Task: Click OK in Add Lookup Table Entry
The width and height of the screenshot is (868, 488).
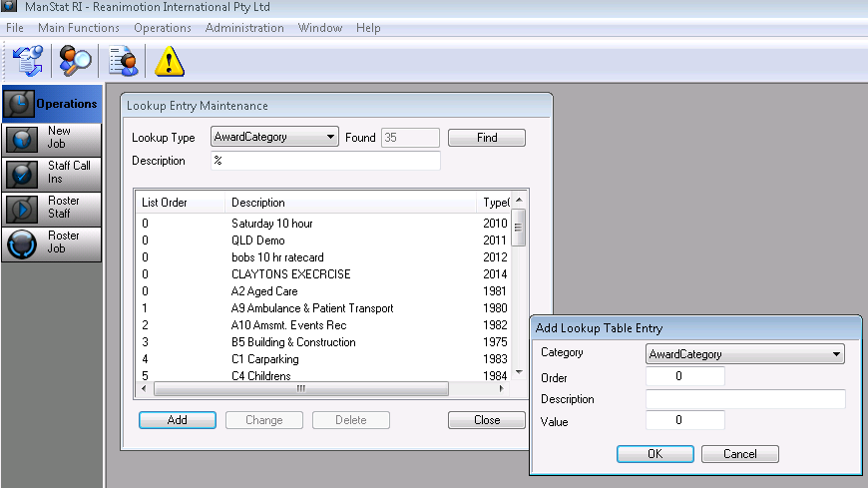Action: pos(654,454)
